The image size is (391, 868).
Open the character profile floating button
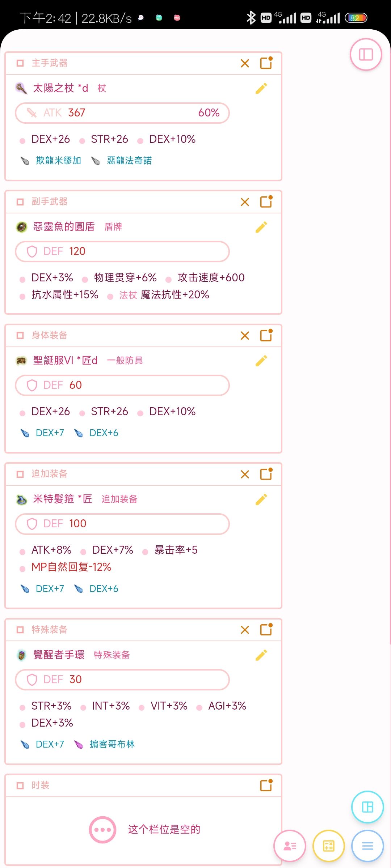(290, 846)
